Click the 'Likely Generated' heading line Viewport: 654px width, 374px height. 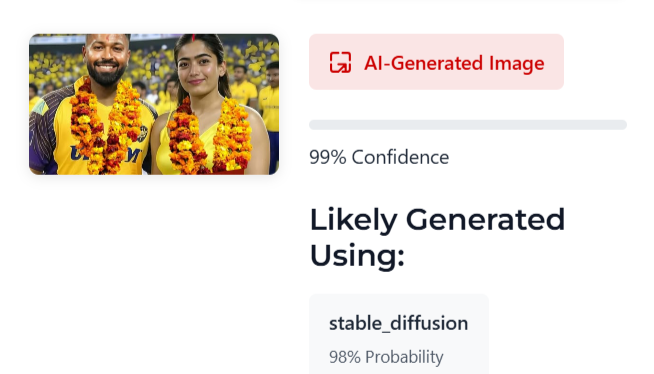pyautogui.click(x=437, y=220)
